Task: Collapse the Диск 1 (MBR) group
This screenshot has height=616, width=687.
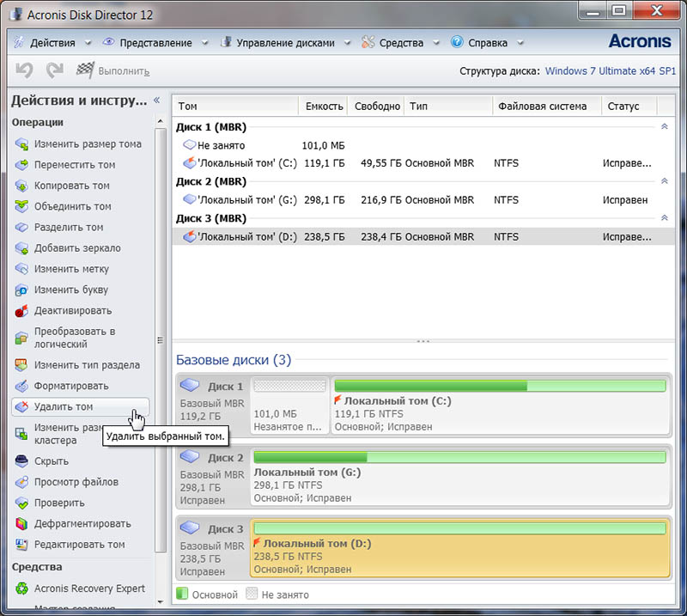Action: pyautogui.click(x=664, y=126)
